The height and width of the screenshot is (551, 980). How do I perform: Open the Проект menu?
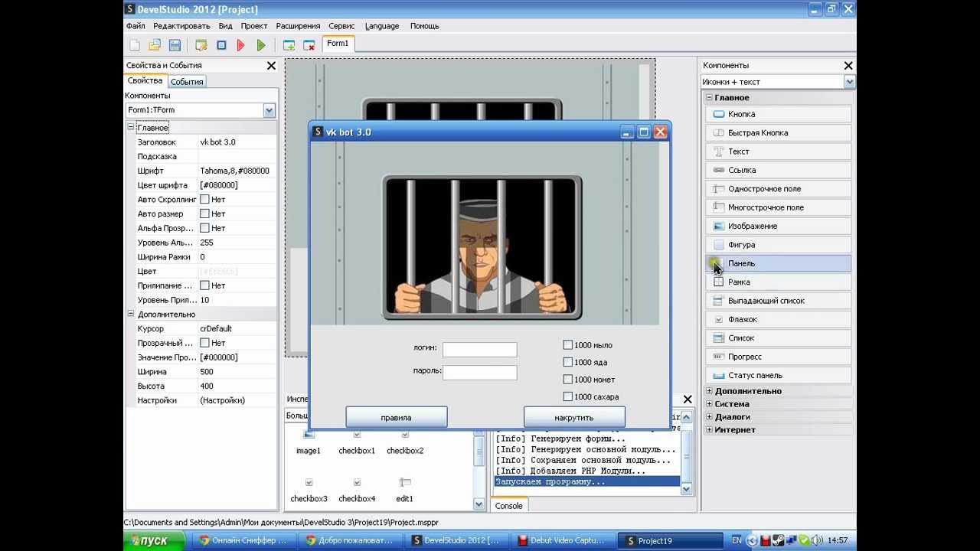[x=254, y=26]
